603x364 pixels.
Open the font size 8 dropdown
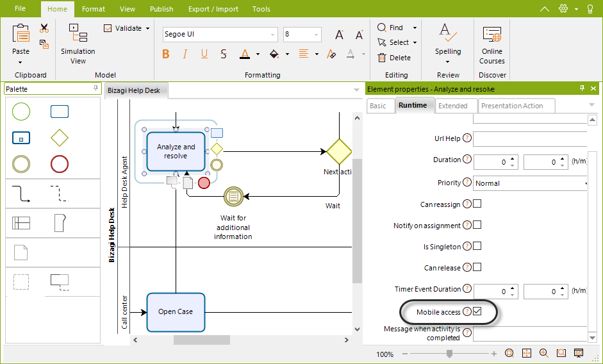(x=317, y=35)
